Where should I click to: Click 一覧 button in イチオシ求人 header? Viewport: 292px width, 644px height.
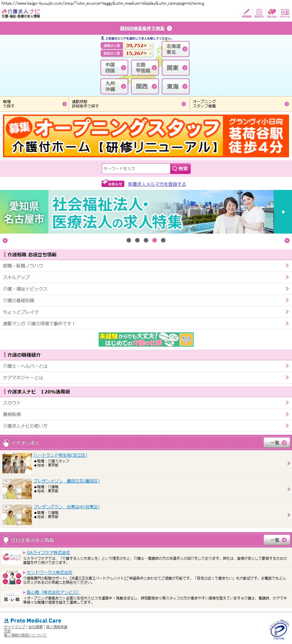[x=277, y=442]
